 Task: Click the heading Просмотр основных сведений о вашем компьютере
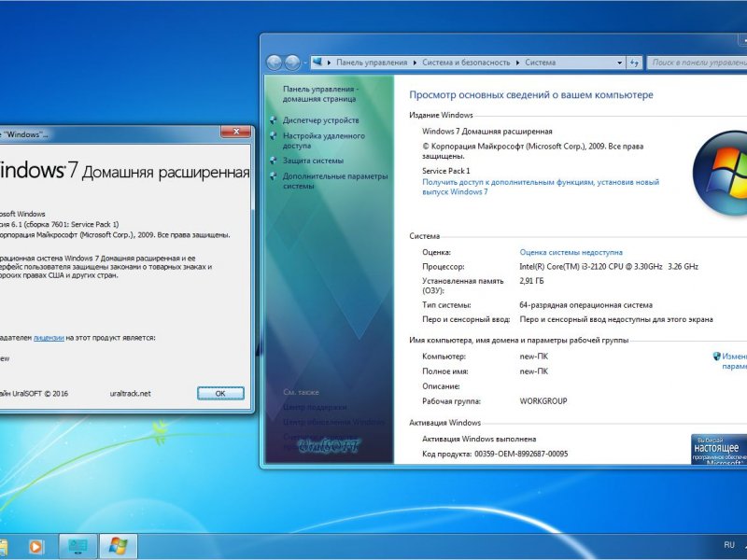(x=531, y=95)
